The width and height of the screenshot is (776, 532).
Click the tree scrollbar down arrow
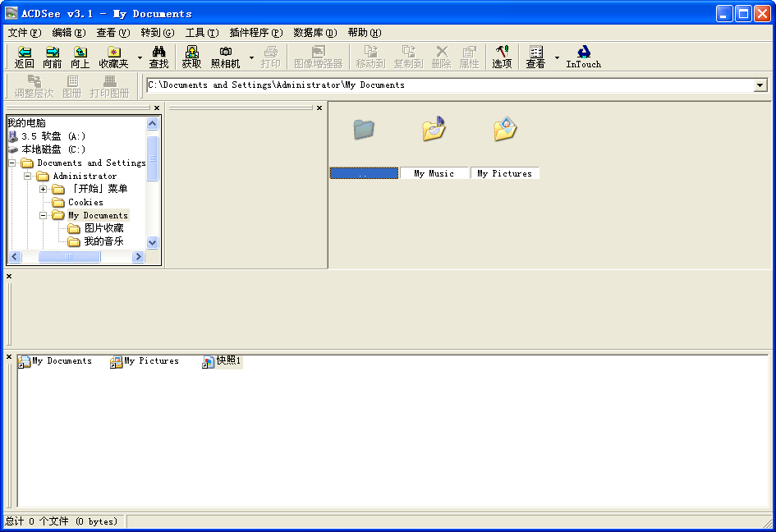153,242
